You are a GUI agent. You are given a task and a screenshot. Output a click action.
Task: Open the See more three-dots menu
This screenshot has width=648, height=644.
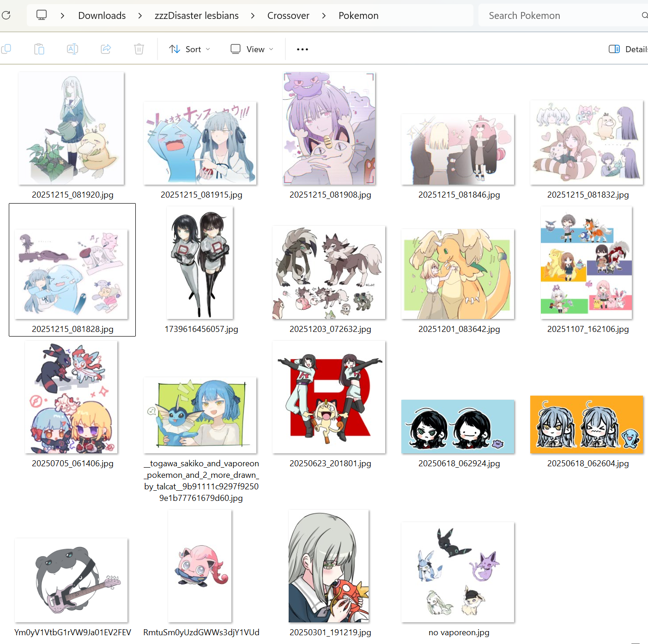coord(303,49)
